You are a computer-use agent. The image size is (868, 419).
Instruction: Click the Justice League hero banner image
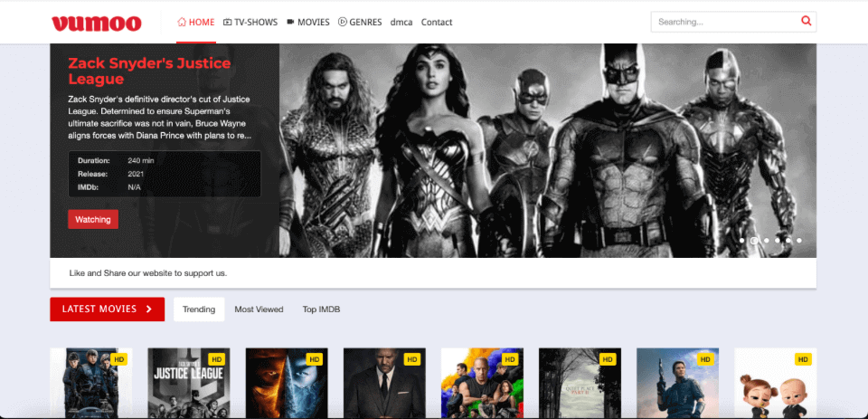[548, 151]
